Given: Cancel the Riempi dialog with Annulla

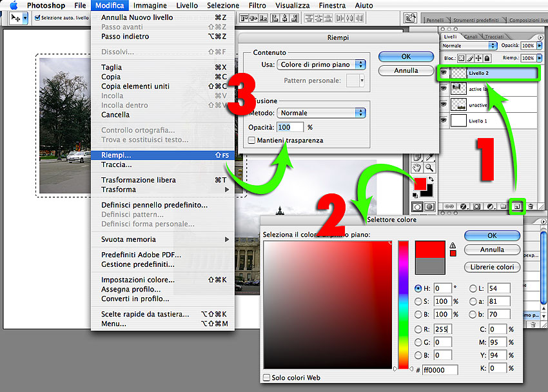Looking at the screenshot, I should pyautogui.click(x=406, y=70).
